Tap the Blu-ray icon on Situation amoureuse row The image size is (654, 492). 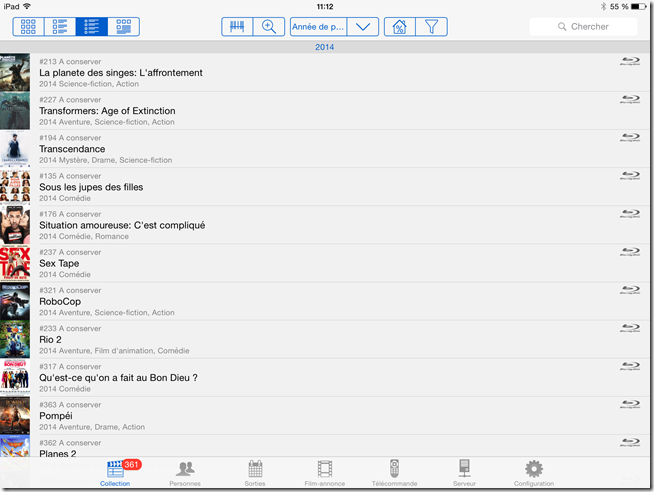coord(630,213)
